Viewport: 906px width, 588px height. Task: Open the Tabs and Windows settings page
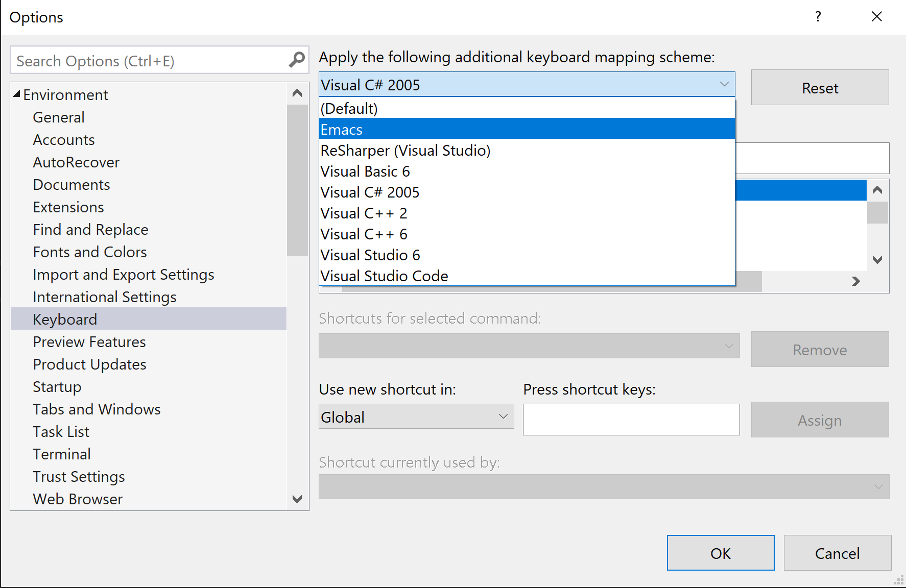(x=97, y=409)
